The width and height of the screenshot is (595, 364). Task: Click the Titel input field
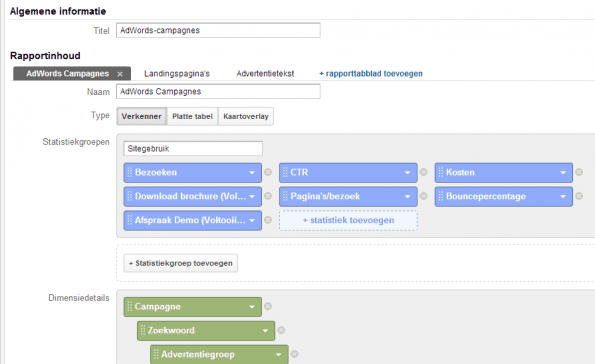(x=218, y=30)
